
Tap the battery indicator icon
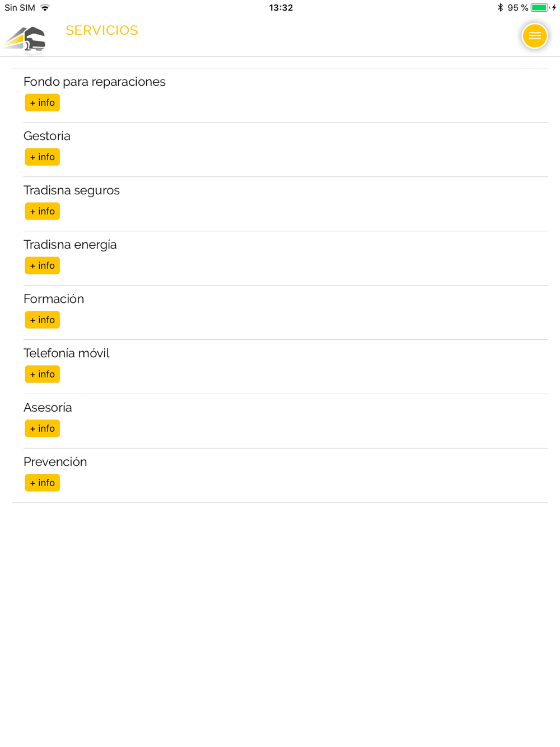pos(540,8)
